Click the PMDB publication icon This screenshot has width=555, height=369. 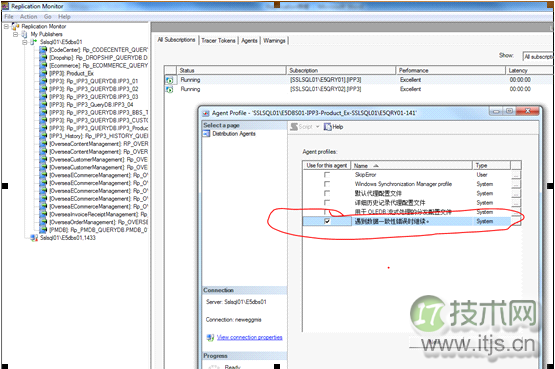(43, 230)
